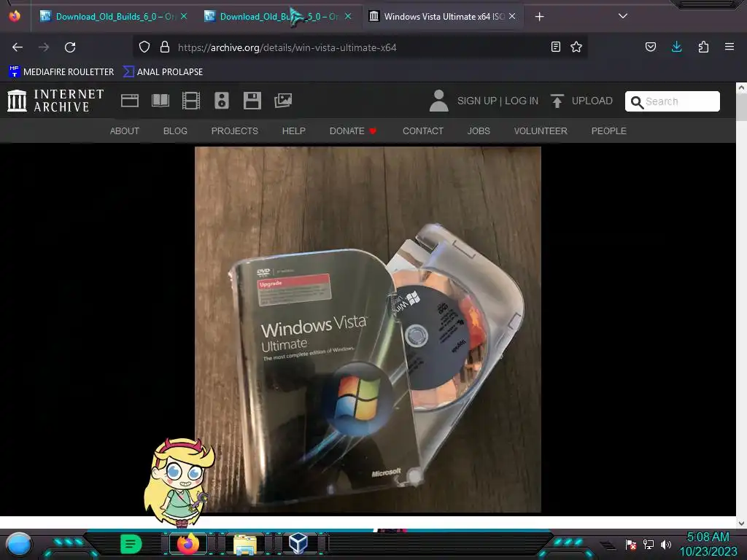Close the Download_Old_Builds_6_0 tab
Image resolution: width=747 pixels, height=560 pixels.
[x=184, y=16]
